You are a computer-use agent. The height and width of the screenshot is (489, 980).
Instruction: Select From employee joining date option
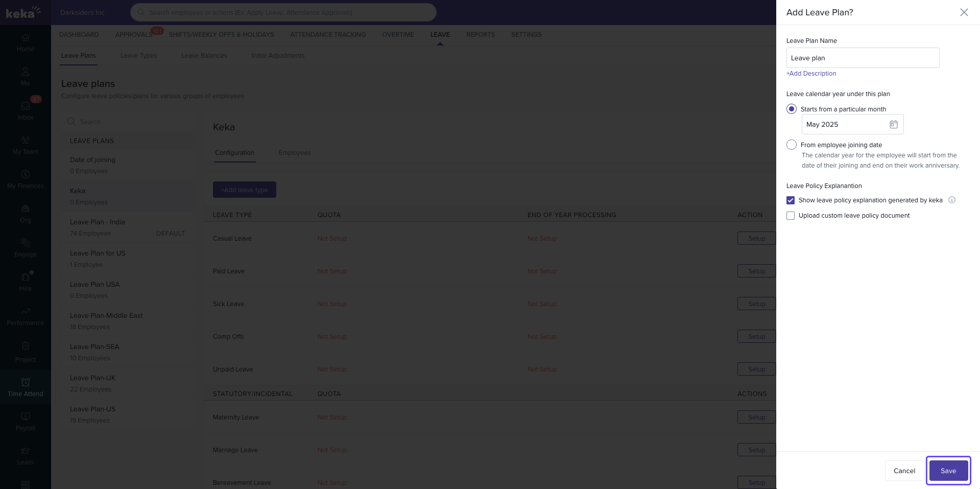point(792,145)
